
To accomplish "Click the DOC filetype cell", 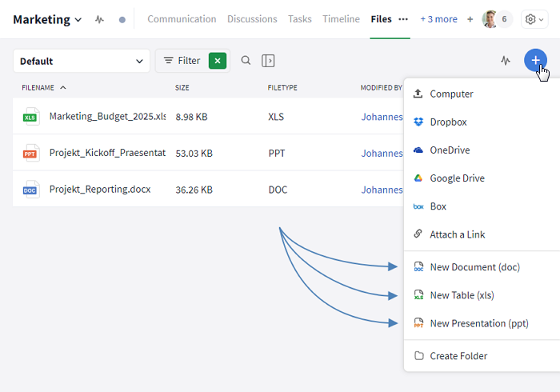I will 278,190.
